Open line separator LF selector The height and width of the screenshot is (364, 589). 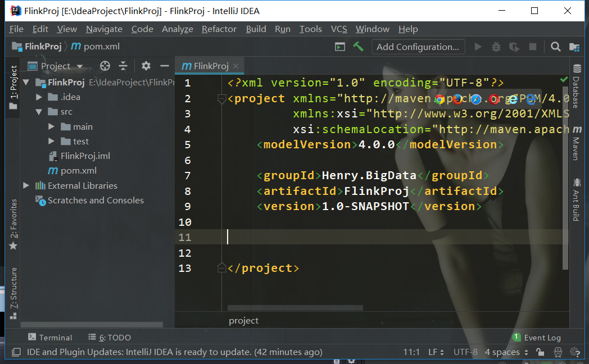pos(436,352)
